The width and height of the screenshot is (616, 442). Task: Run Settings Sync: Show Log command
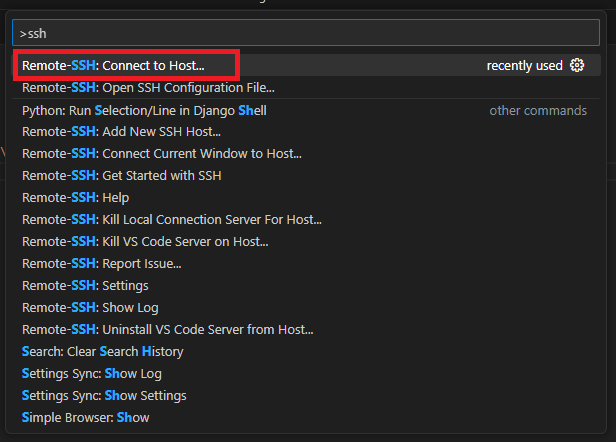pyautogui.click(x=306, y=374)
